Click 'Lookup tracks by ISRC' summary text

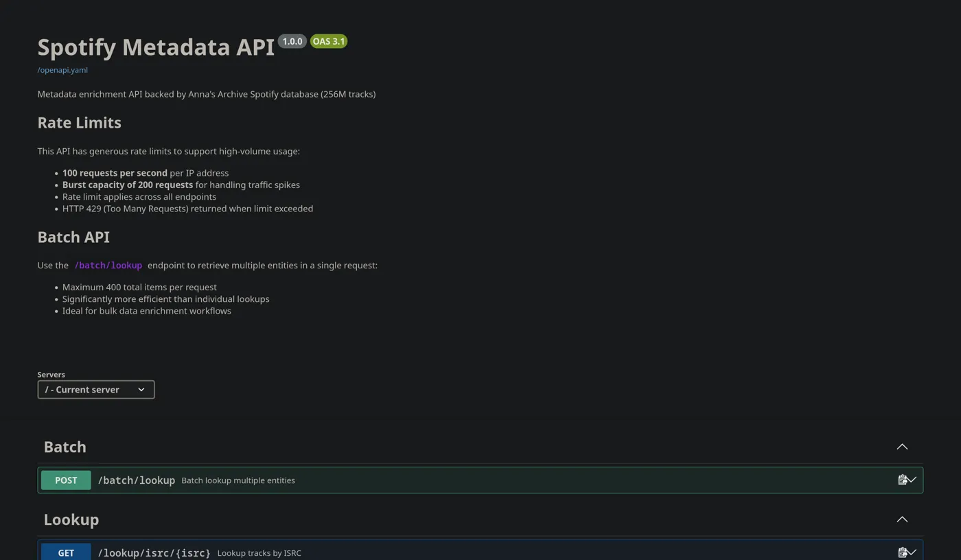tap(259, 553)
